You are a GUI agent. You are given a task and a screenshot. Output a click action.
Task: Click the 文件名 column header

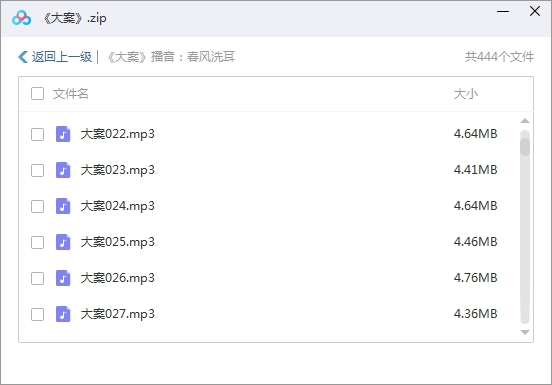(x=70, y=94)
